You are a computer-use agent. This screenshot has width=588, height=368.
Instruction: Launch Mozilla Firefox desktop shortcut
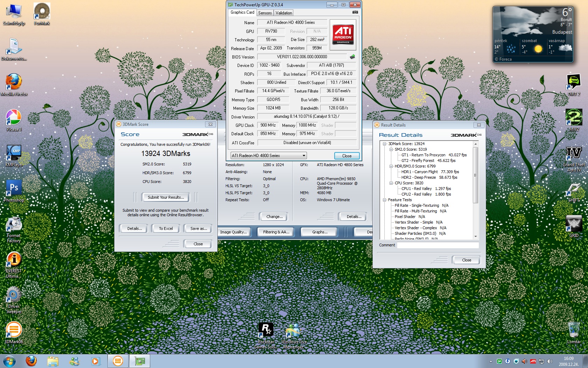pos(14,84)
